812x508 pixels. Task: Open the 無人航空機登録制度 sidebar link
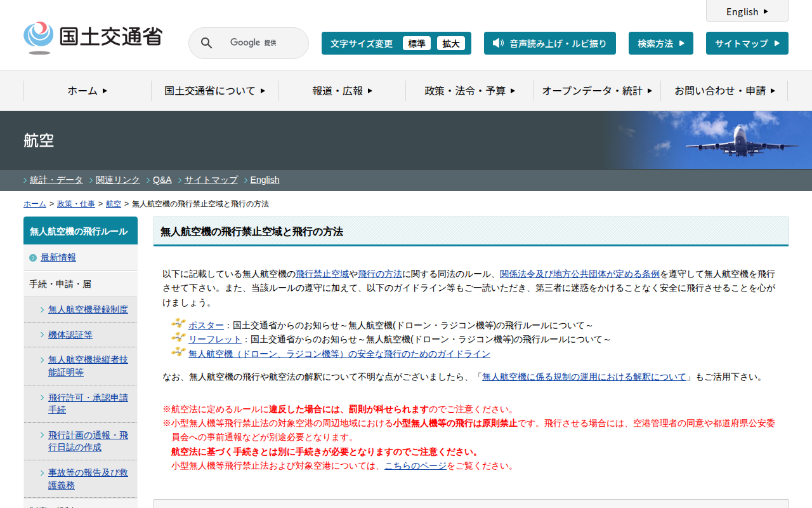tap(88, 309)
